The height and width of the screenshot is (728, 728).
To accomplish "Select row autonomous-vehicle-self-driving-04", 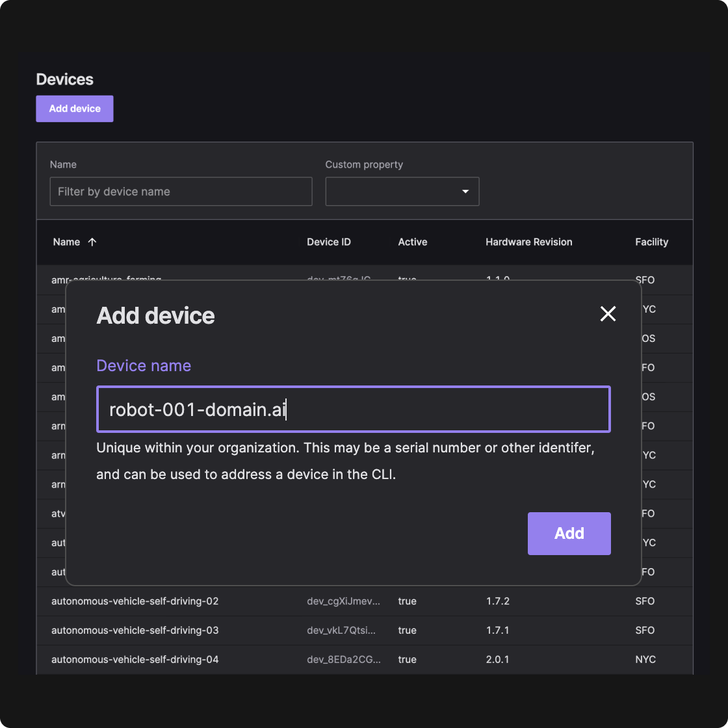I will click(135, 659).
